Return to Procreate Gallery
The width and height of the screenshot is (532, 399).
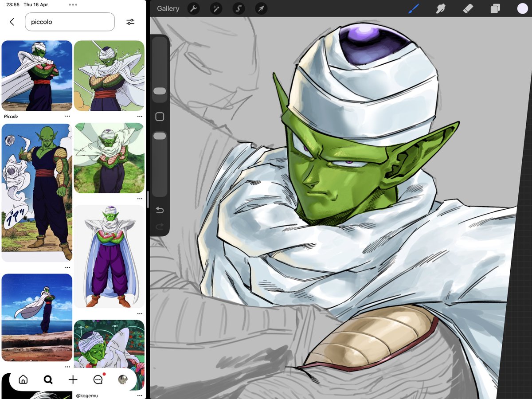[x=168, y=8]
